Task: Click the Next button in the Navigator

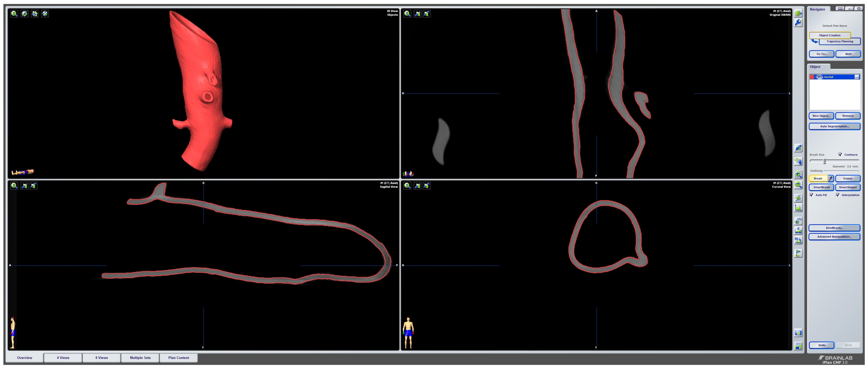Action: pos(848,54)
